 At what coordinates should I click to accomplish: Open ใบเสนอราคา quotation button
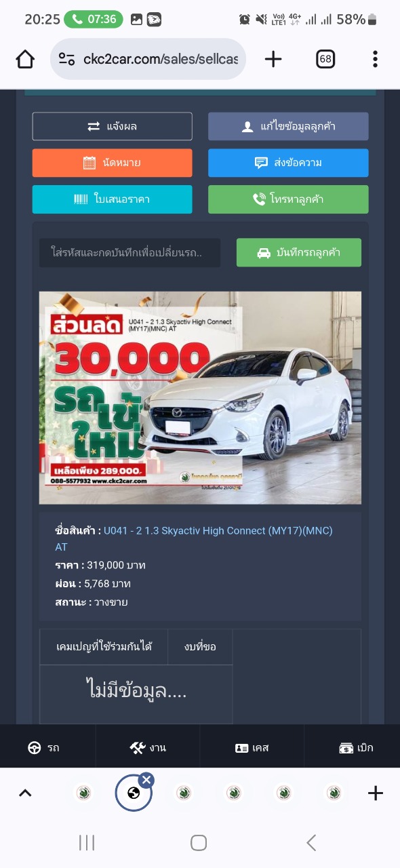click(x=113, y=199)
